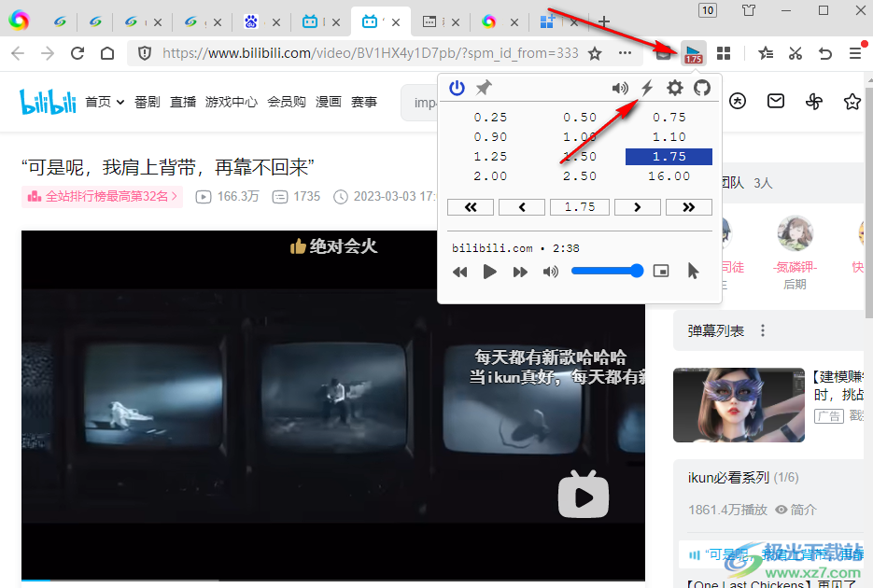
Task: Set playback speed to 16.00
Action: (x=669, y=176)
